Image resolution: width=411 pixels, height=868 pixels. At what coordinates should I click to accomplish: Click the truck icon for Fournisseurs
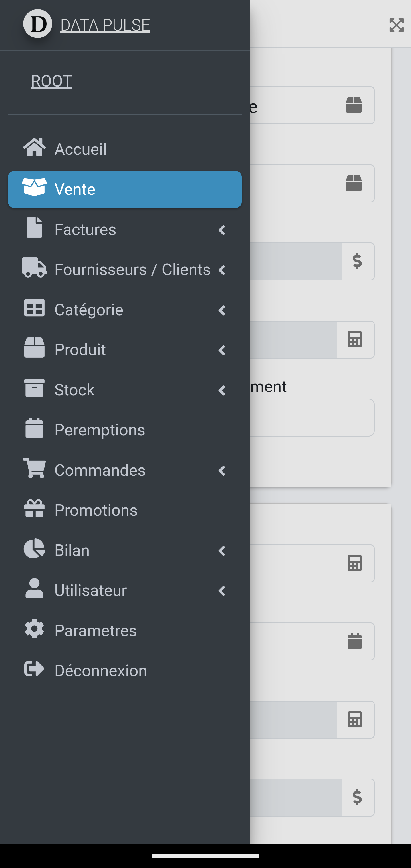(34, 268)
